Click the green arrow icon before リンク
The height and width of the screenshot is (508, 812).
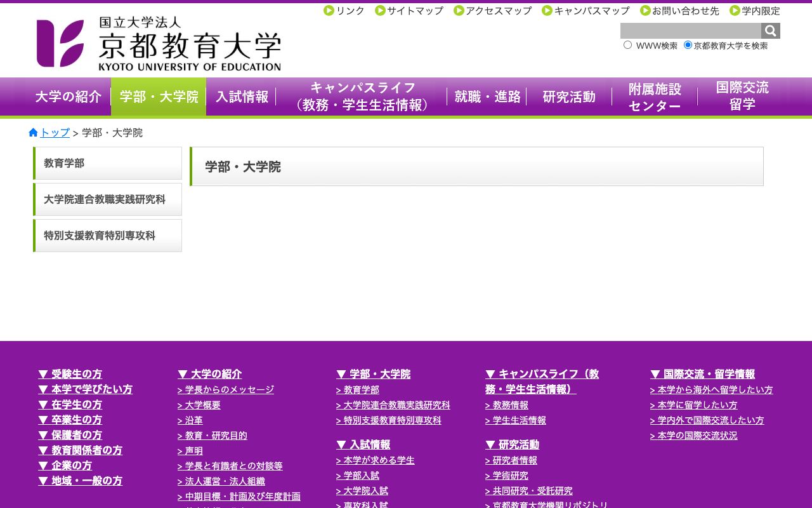click(329, 10)
